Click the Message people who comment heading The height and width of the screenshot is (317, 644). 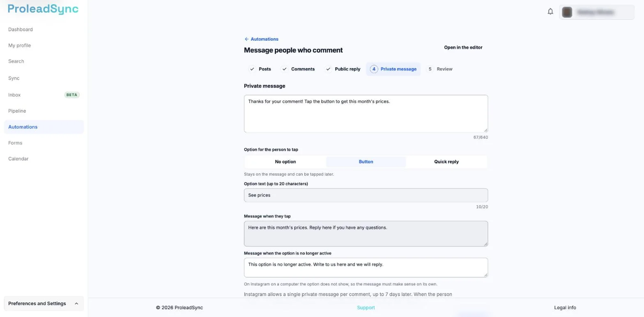tap(293, 50)
